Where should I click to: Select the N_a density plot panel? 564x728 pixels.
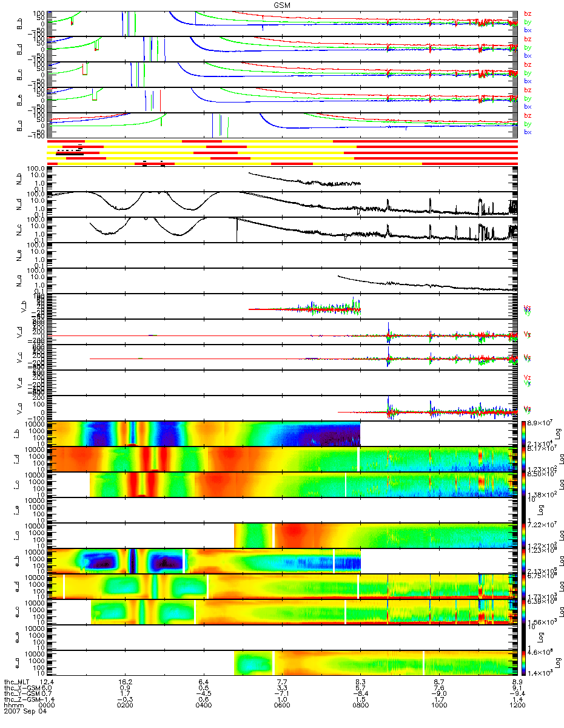pos(284,280)
